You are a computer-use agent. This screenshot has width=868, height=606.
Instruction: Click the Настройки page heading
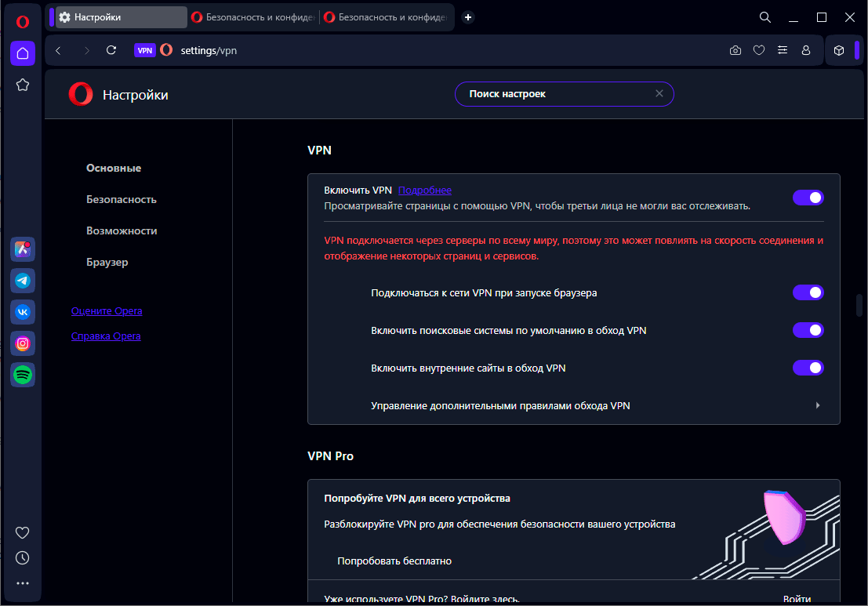(135, 95)
